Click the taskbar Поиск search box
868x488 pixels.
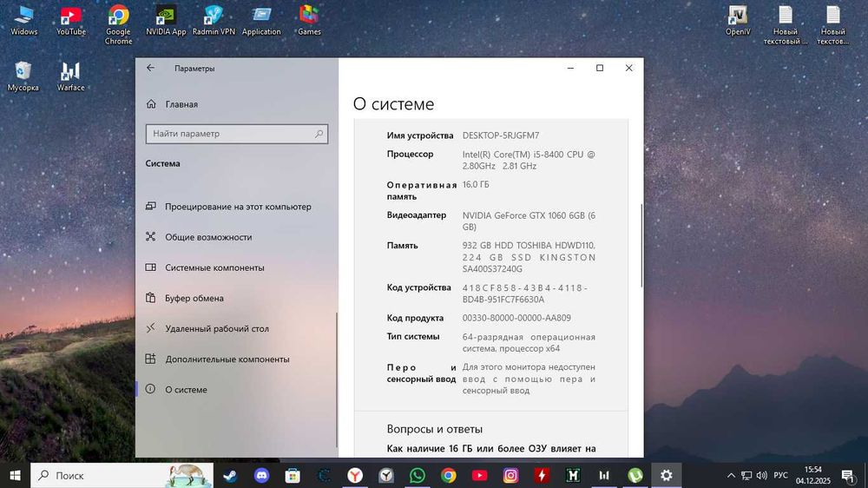click(122, 475)
